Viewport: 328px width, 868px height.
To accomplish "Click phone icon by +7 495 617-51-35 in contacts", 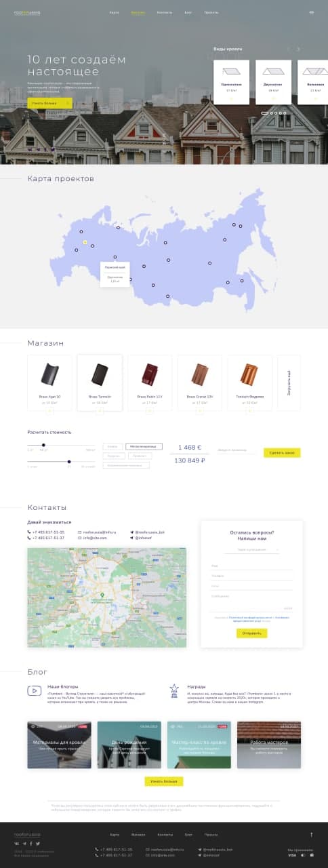I will point(29,532).
